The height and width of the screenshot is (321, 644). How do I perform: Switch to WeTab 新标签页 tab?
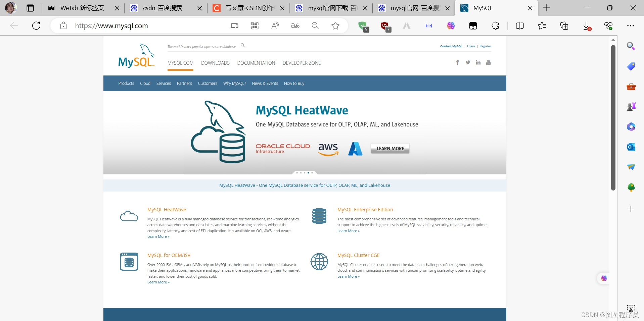[82, 8]
